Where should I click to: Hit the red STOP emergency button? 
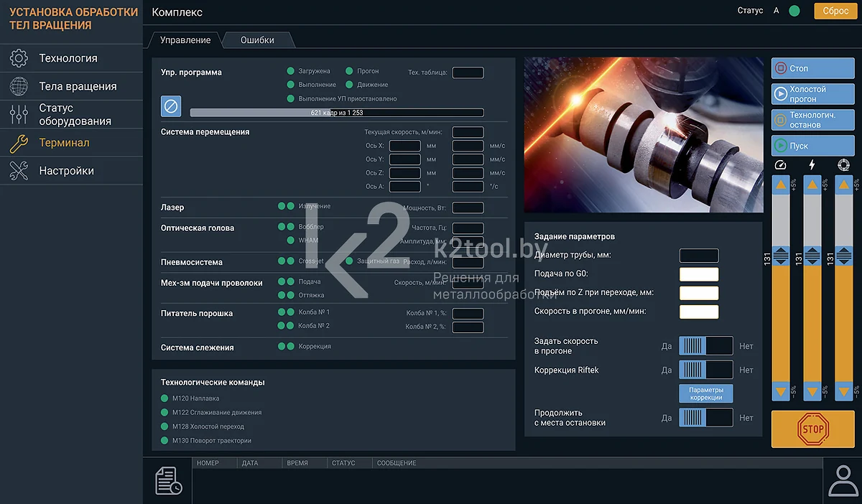(813, 429)
